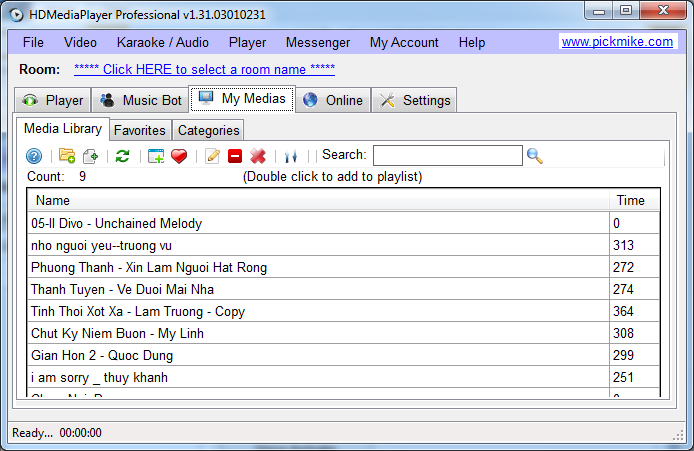Open the Settings tab
694x451 pixels.
click(414, 100)
